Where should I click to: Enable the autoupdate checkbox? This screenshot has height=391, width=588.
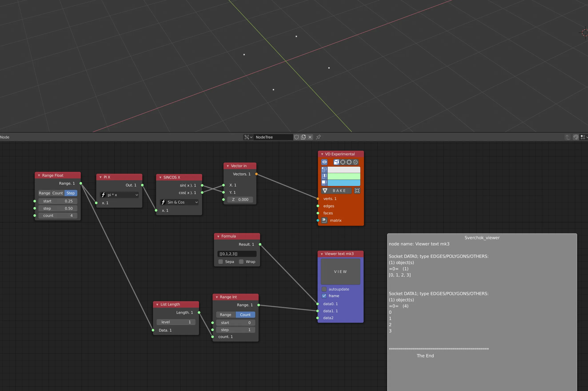click(324, 289)
